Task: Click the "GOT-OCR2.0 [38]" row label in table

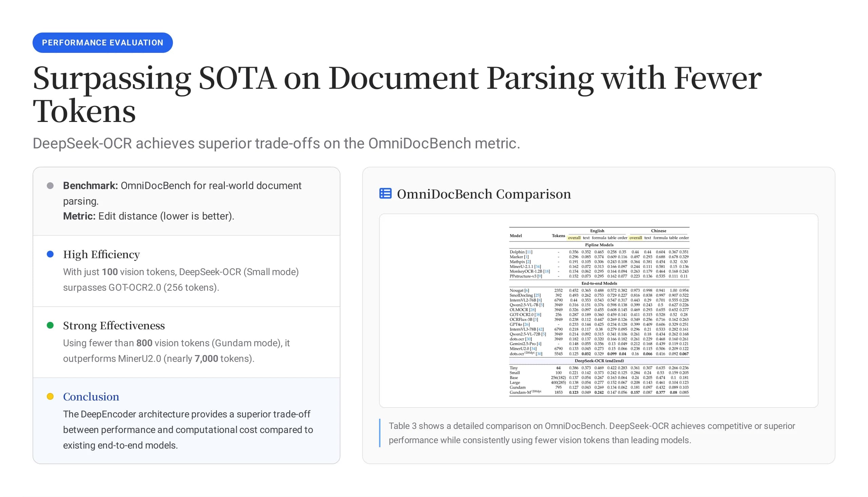Action: coord(526,315)
